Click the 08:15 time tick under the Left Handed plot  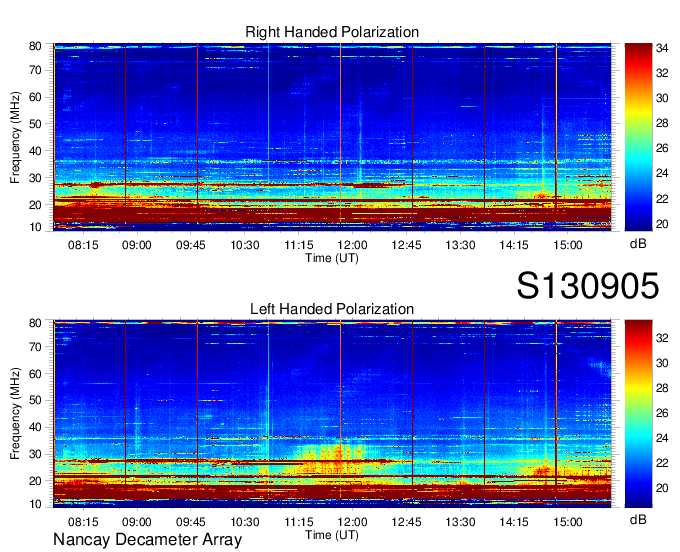(x=83, y=522)
